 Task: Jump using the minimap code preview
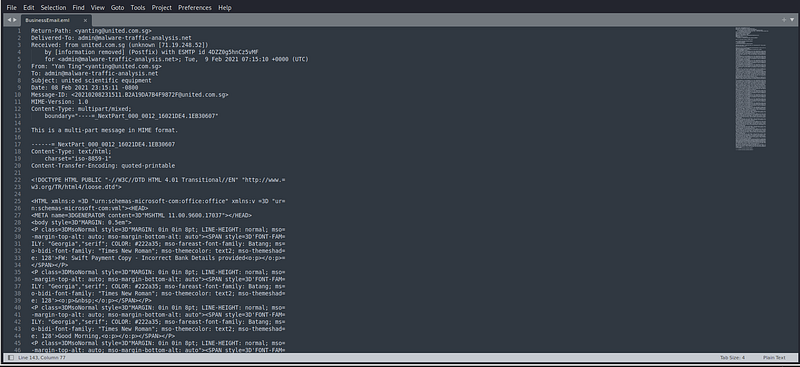pos(751,88)
